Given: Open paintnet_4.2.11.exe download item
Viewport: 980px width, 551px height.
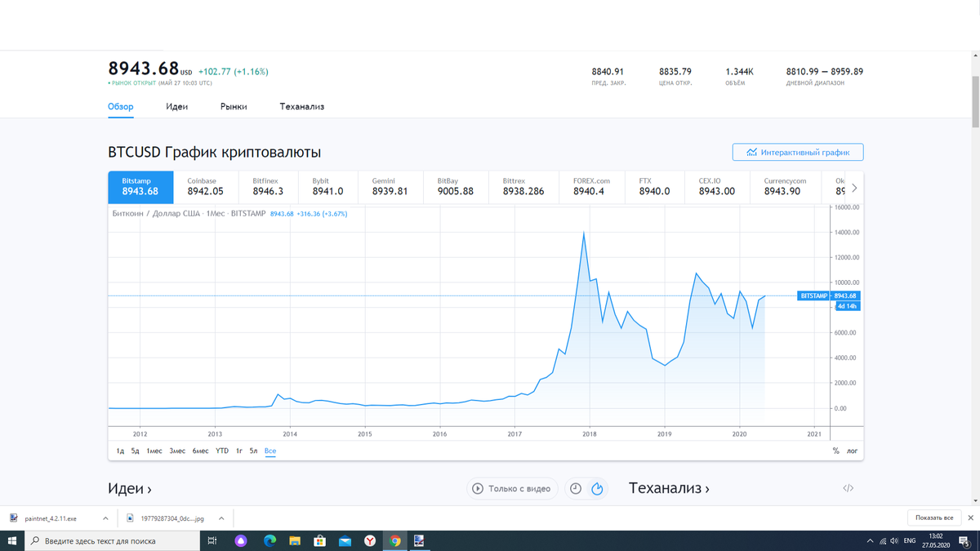Looking at the screenshot, I should point(51,518).
